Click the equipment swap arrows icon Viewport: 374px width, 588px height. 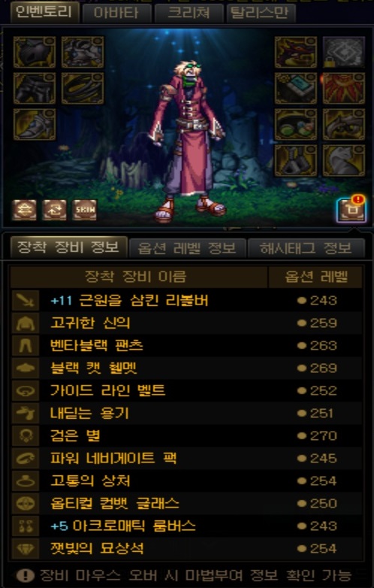pos(55,210)
